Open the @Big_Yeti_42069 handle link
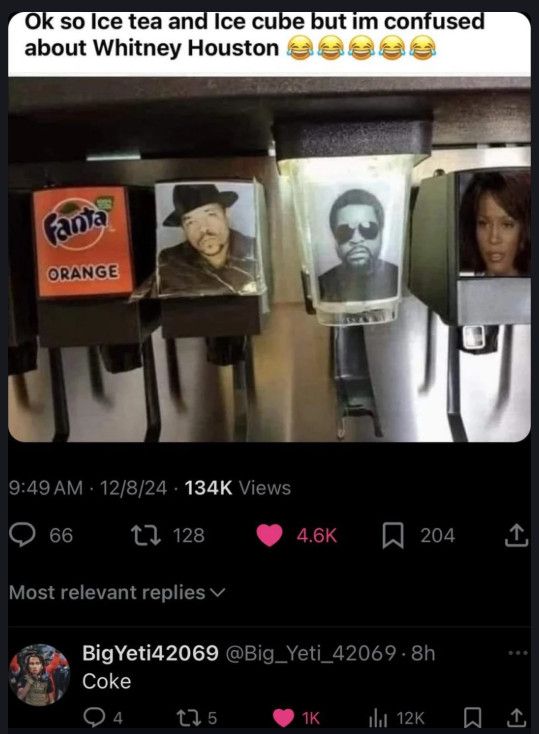The image size is (539, 734). tap(311, 653)
